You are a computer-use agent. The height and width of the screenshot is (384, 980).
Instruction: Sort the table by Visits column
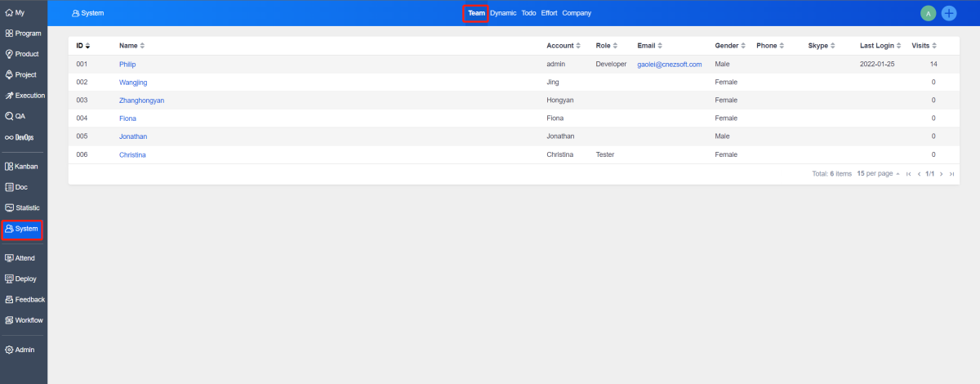924,46
